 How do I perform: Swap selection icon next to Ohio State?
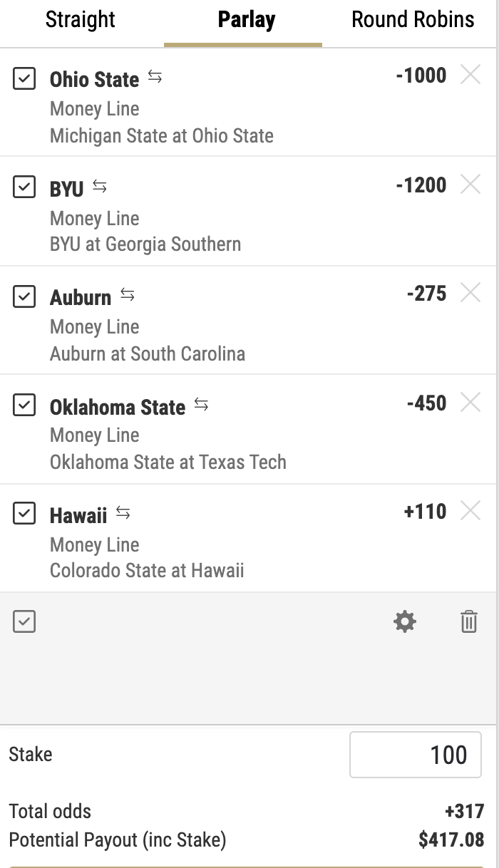tap(155, 77)
